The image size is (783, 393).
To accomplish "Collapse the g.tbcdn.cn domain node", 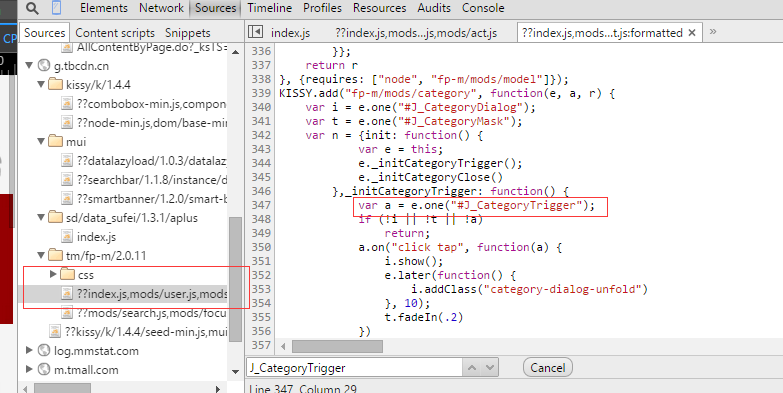I will coord(29,65).
